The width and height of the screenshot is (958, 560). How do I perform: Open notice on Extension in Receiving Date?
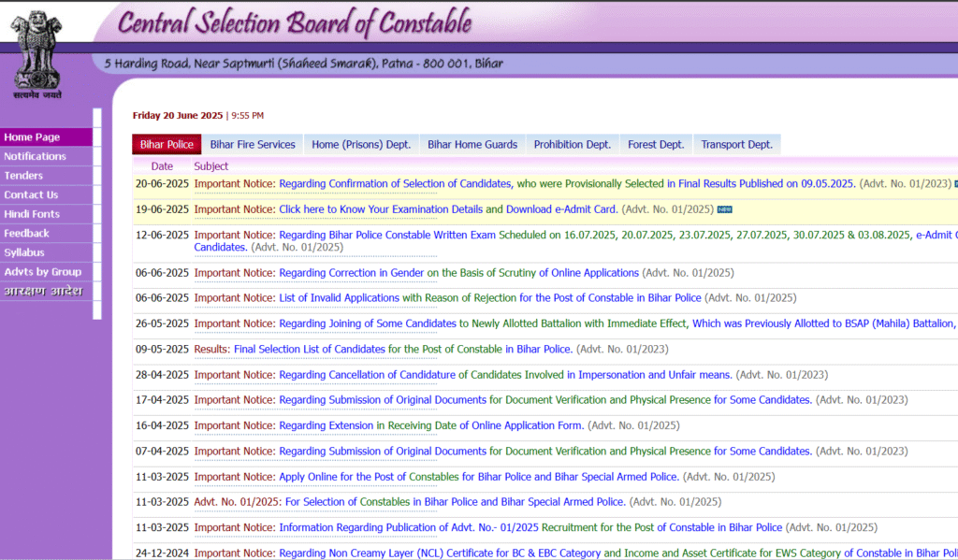pyautogui.click(x=431, y=425)
